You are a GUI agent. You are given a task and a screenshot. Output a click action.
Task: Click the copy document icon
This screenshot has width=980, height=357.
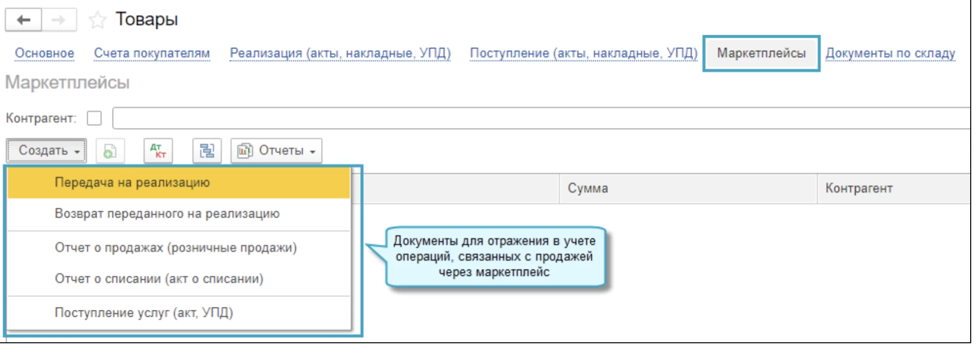(110, 151)
